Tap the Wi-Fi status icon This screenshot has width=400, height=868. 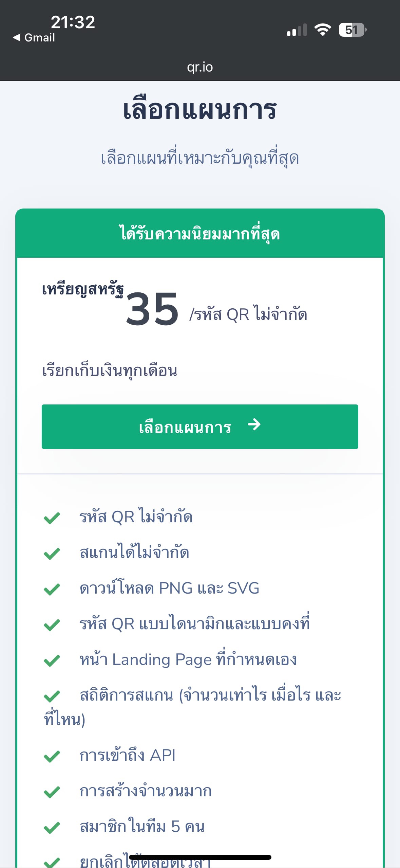click(323, 30)
